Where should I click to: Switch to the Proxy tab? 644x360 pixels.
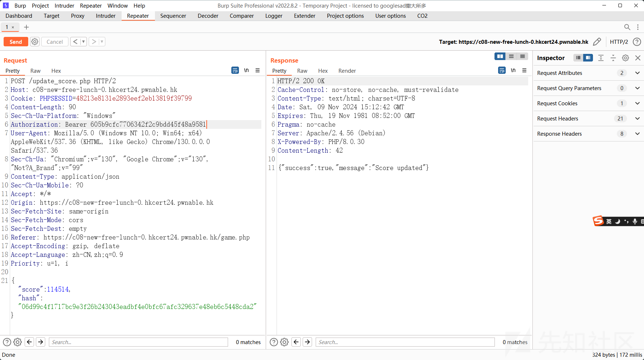77,16
